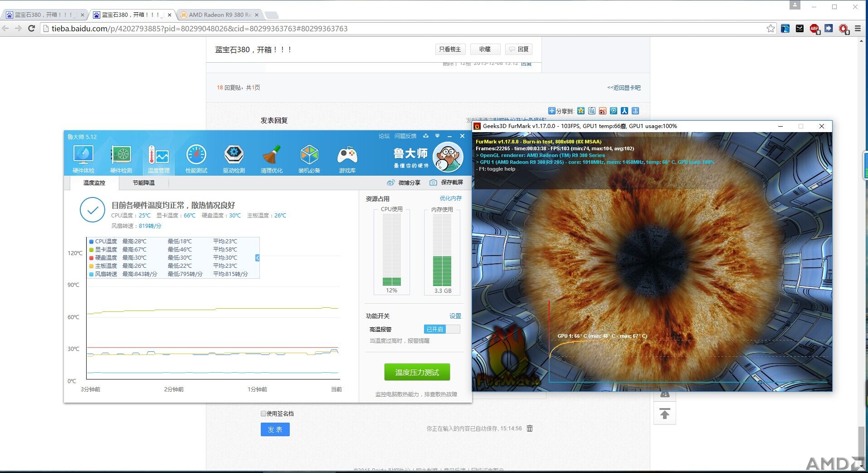Switch to 节能降温 tab

pos(144,183)
